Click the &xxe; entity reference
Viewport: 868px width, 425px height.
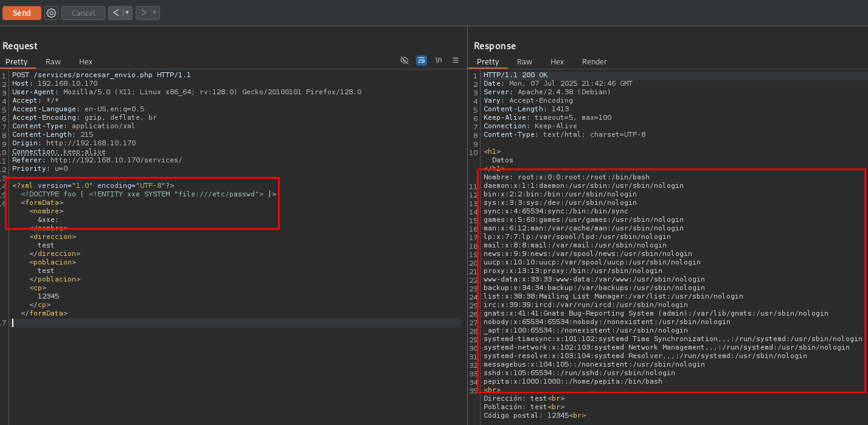click(48, 219)
